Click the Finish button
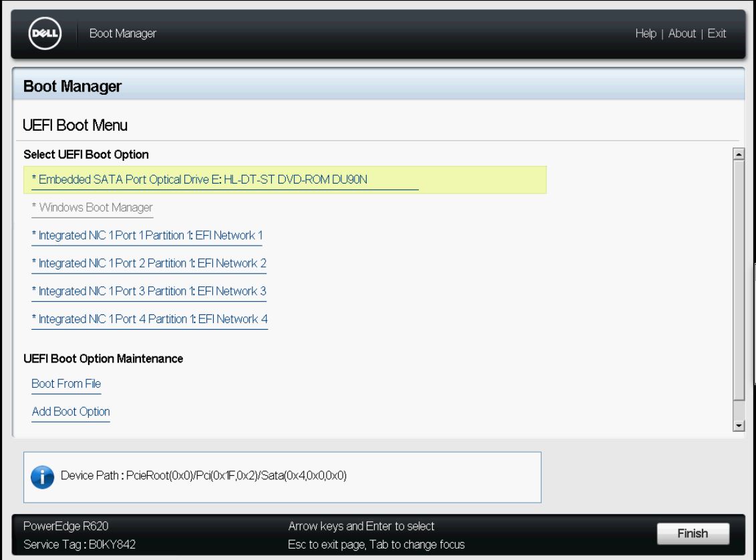Viewport: 756px width, 560px height. (x=693, y=533)
